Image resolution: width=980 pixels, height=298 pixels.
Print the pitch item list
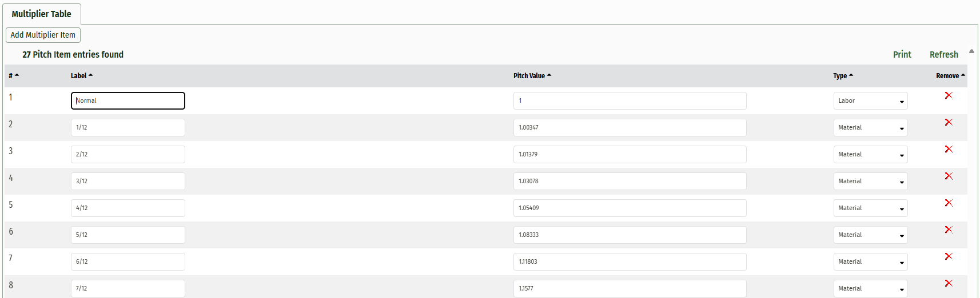tap(902, 54)
